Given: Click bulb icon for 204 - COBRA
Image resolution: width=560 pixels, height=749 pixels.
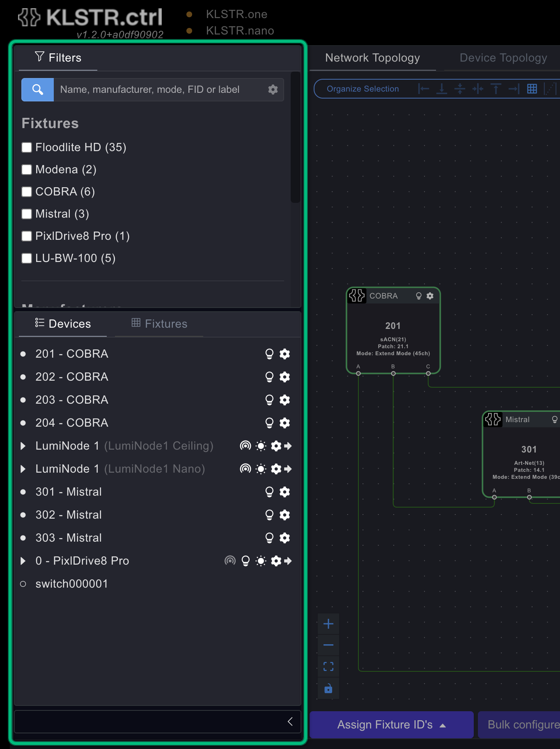Looking at the screenshot, I should [x=269, y=423].
